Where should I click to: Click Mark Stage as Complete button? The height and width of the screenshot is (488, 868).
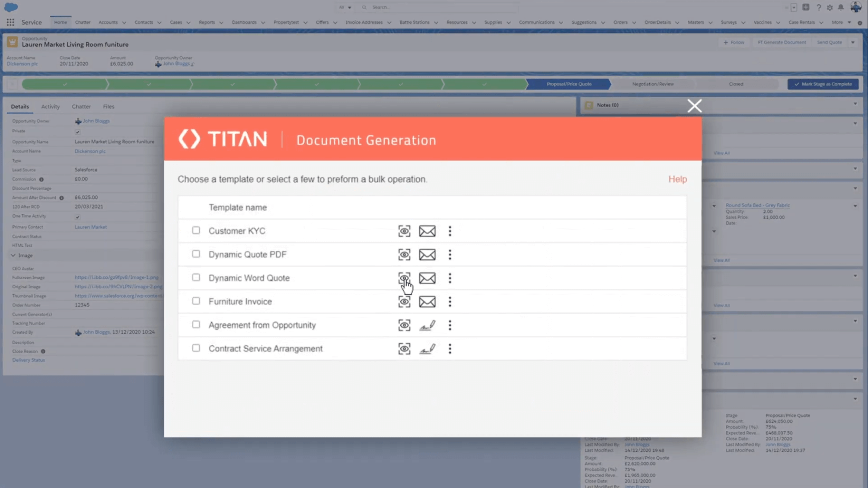(823, 84)
